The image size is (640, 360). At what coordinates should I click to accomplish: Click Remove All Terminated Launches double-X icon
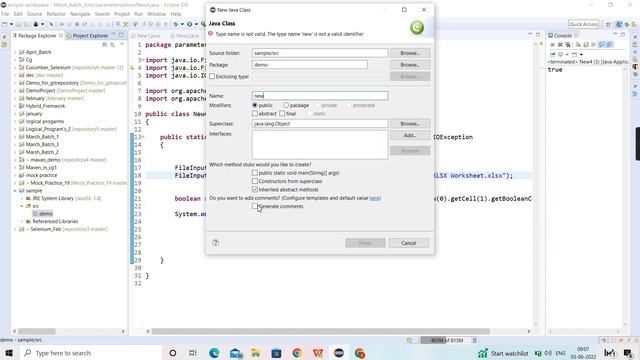click(x=568, y=44)
